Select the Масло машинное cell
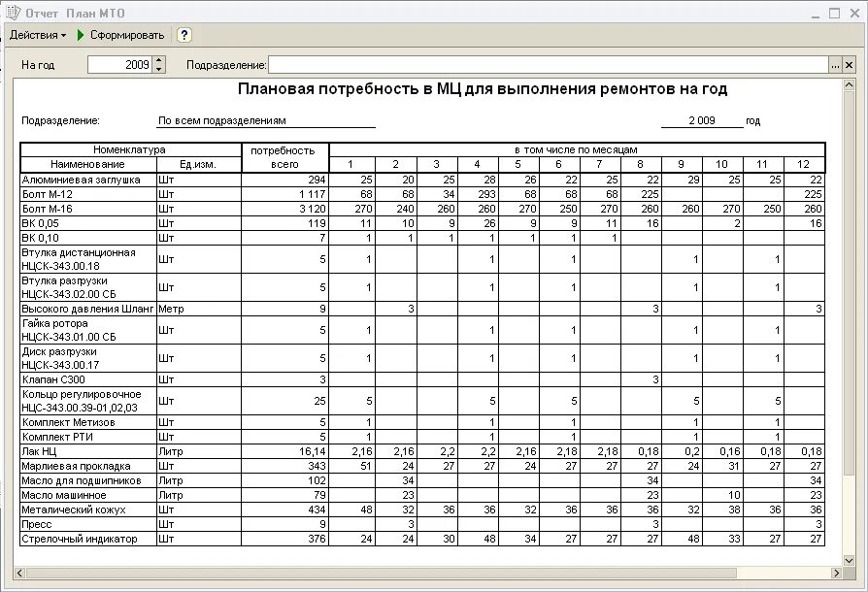Image resolution: width=868 pixels, height=592 pixels. pos(88,495)
